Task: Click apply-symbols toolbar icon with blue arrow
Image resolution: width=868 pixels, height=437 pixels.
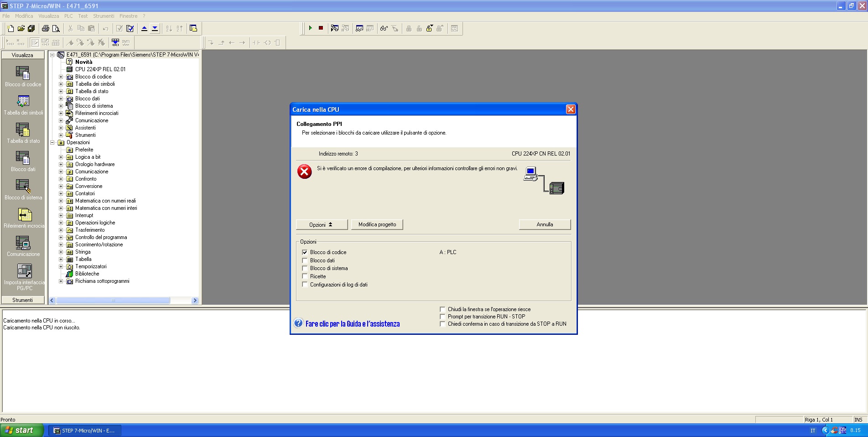Action: (115, 42)
